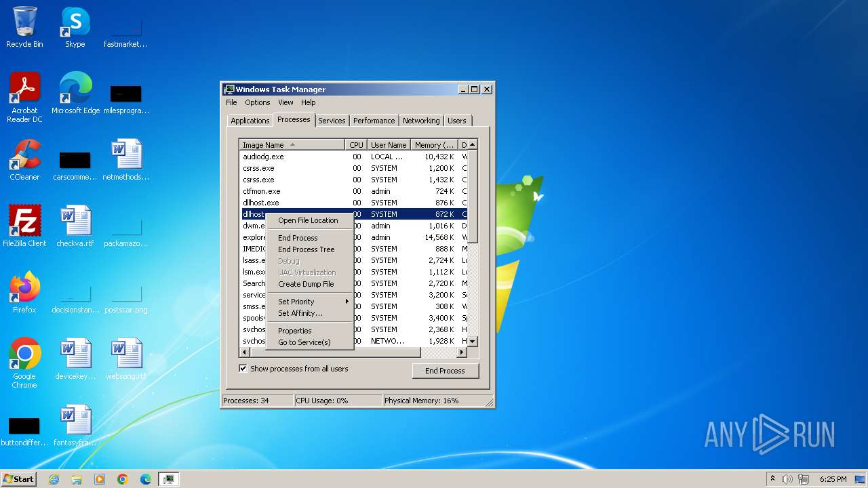This screenshot has width=868, height=488.
Task: Switch to the Applications tab
Action: (x=250, y=121)
